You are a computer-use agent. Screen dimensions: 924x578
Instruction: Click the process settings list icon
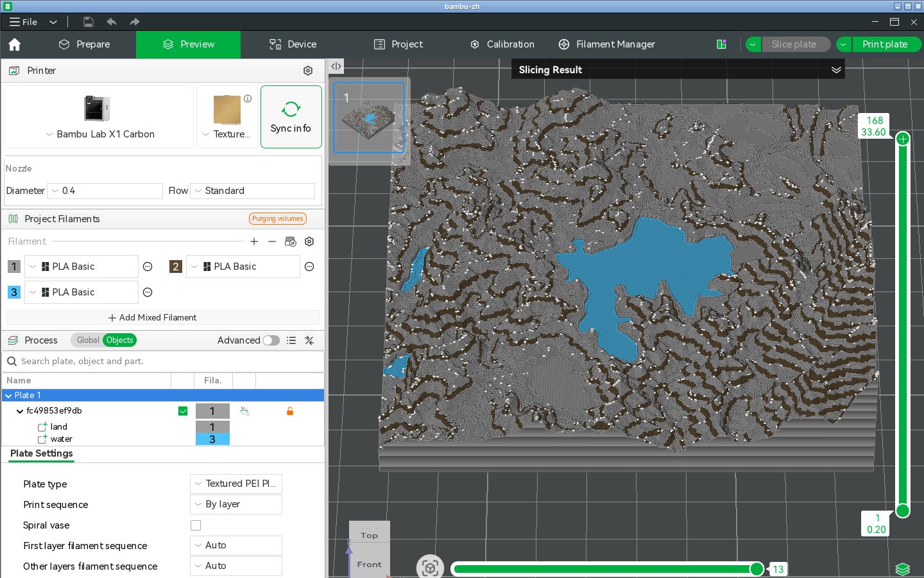[x=291, y=340]
